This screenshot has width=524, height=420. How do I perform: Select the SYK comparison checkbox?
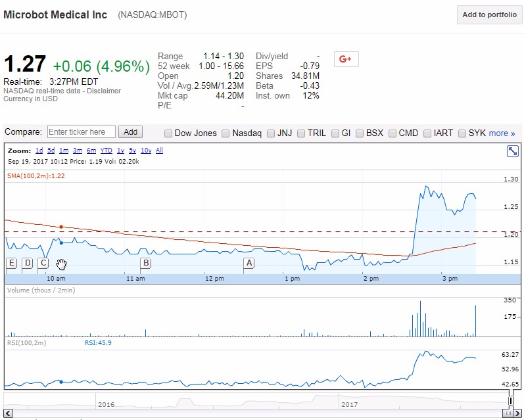click(462, 133)
